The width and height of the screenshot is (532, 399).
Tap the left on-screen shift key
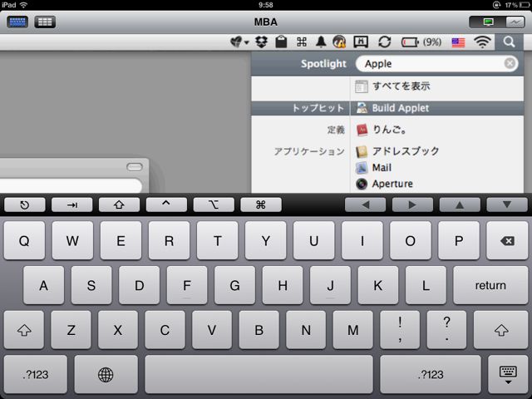[x=24, y=330]
